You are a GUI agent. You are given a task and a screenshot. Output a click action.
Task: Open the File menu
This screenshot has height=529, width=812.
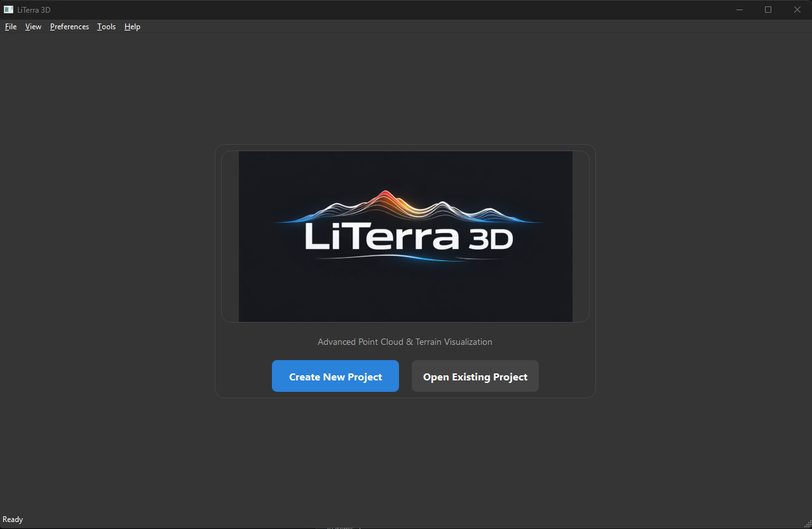10,27
